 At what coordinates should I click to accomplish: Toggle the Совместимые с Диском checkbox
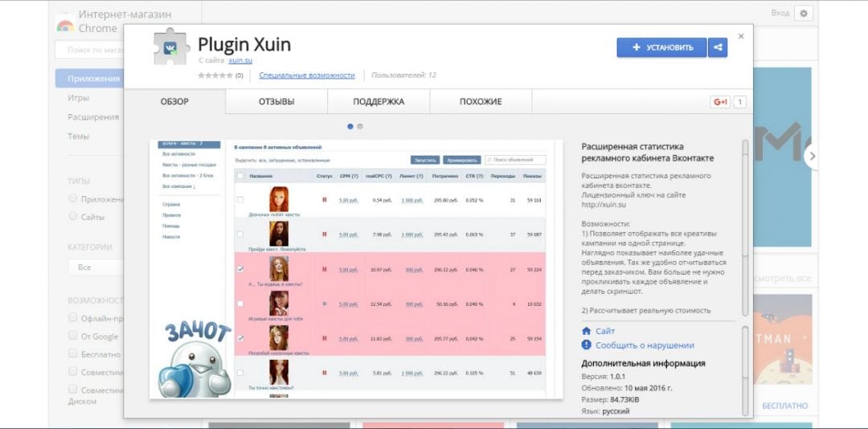pos(72,389)
